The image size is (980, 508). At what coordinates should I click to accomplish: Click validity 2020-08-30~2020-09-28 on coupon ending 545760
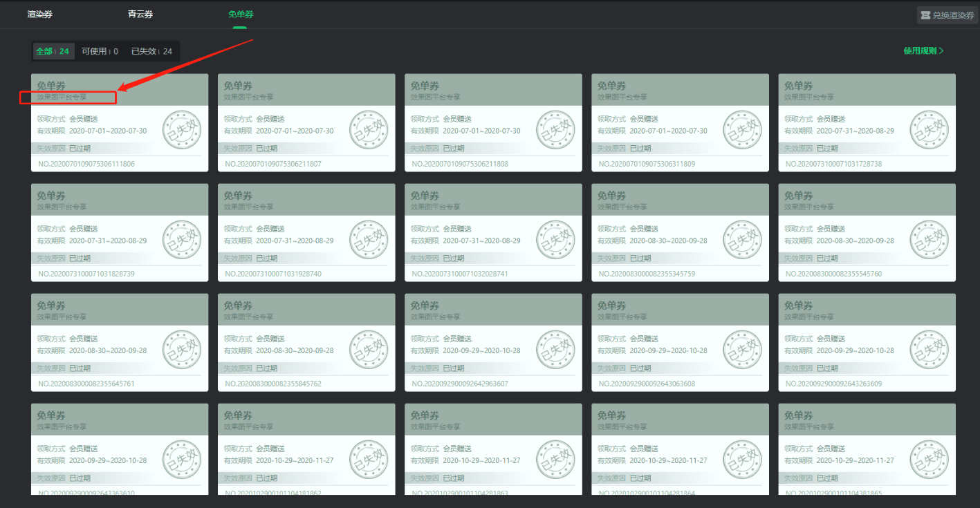point(855,241)
